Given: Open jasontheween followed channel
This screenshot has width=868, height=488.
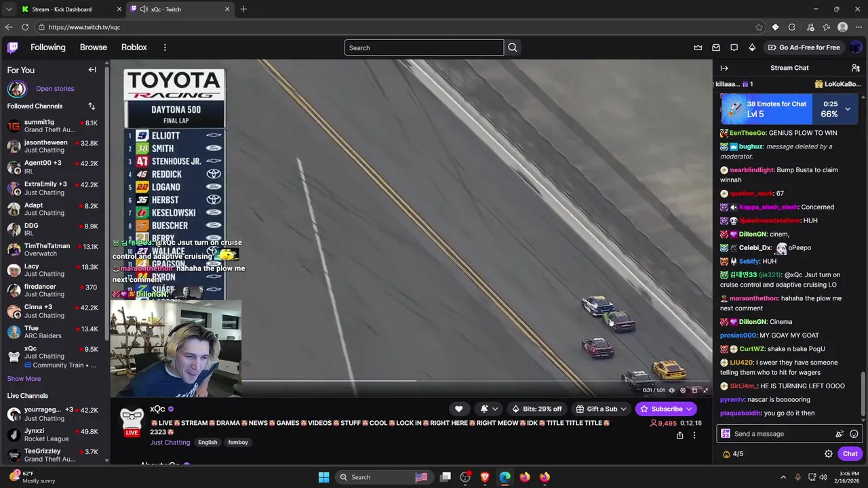Looking at the screenshot, I should (x=52, y=146).
